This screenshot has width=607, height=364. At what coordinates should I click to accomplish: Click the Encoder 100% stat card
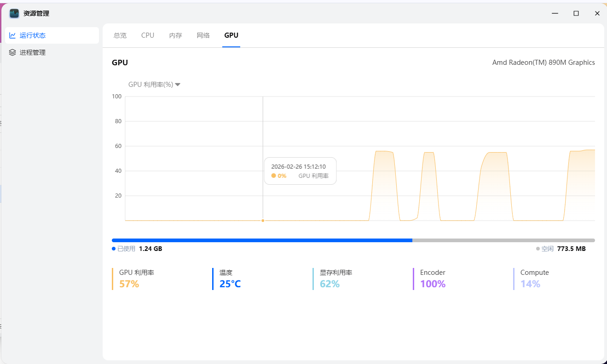[x=433, y=279]
